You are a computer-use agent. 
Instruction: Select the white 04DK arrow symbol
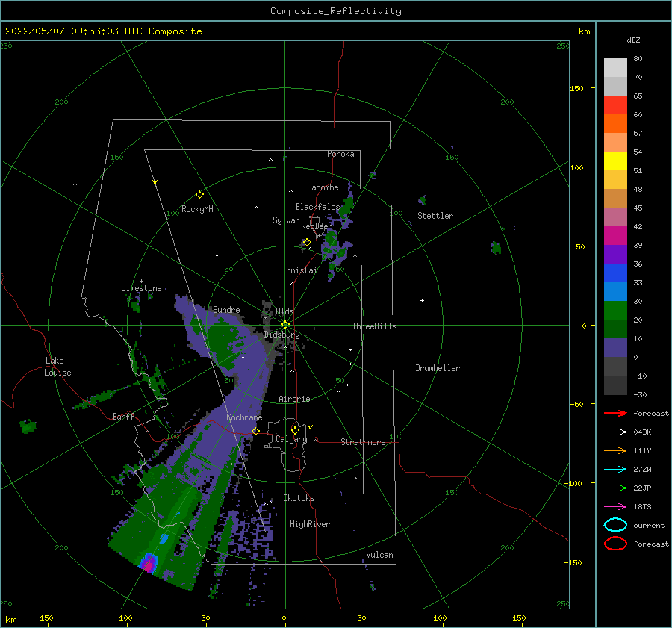coord(615,432)
